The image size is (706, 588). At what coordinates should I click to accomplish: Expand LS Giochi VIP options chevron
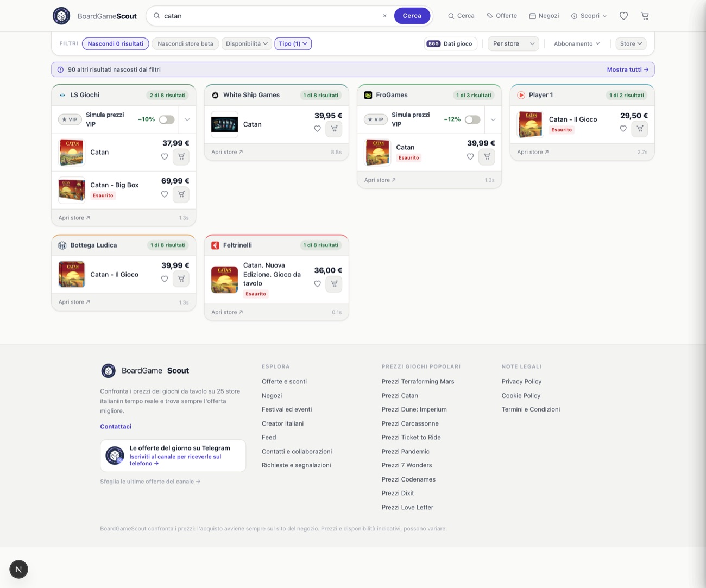coord(187,119)
